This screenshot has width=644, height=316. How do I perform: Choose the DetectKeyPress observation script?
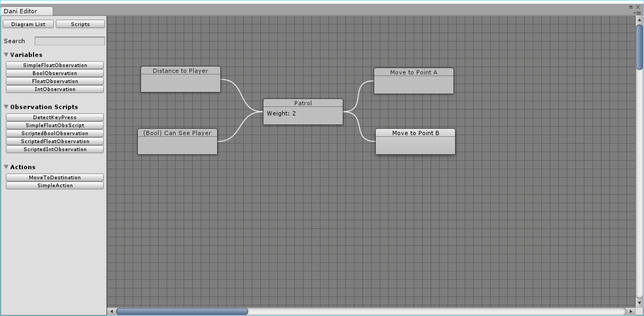coord(54,117)
